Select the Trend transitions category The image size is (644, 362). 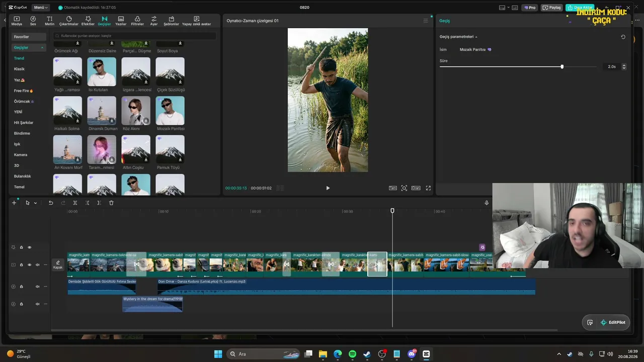click(19, 58)
